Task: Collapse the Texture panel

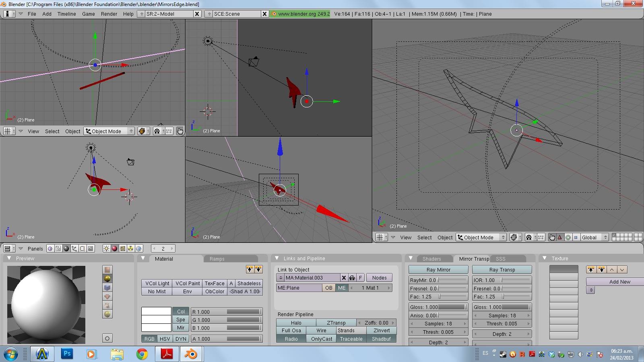Action: click(545, 258)
